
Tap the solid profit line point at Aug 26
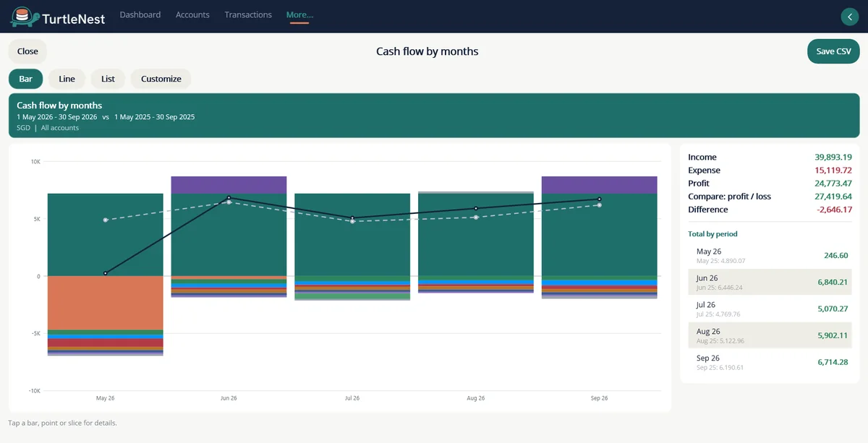coord(476,208)
